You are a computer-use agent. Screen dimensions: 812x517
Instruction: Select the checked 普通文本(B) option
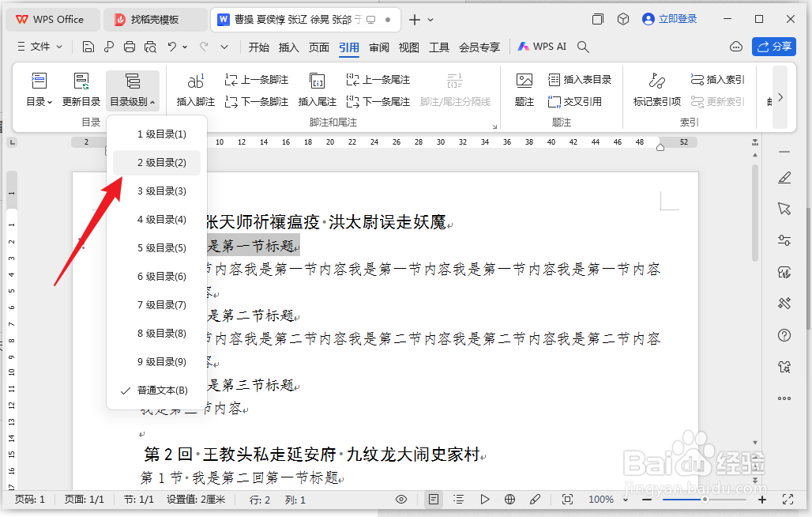point(156,391)
